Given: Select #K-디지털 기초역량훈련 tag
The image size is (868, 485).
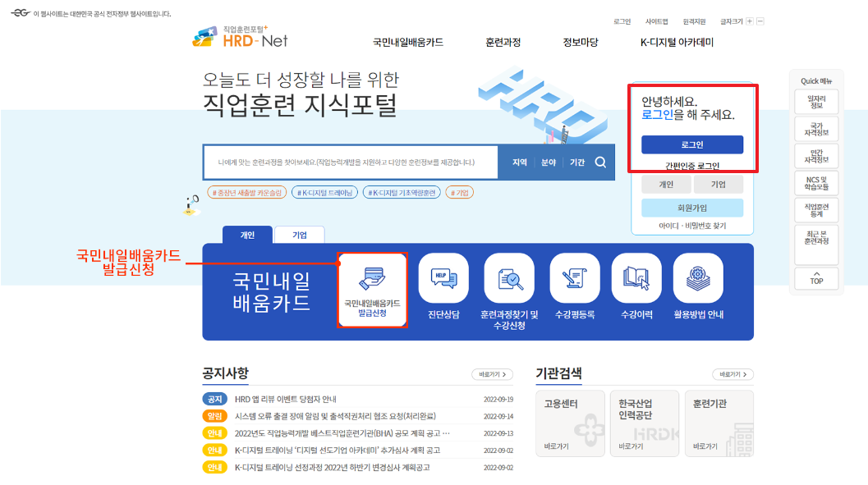Looking at the screenshot, I should click(x=402, y=193).
